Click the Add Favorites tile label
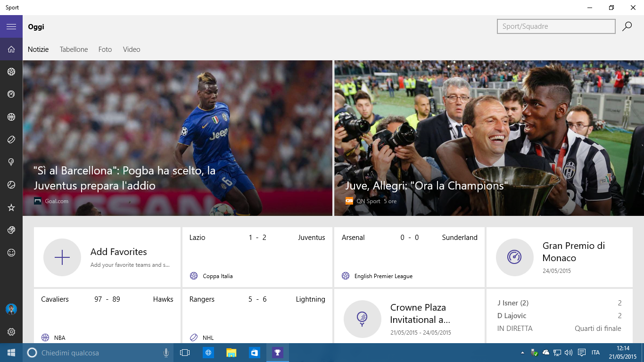 click(119, 252)
